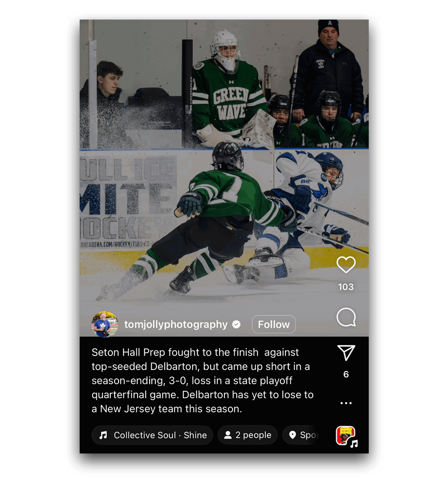The image size is (448, 501).
Task: Click the verified badge next to tomjollyphotography
Action: [236, 324]
